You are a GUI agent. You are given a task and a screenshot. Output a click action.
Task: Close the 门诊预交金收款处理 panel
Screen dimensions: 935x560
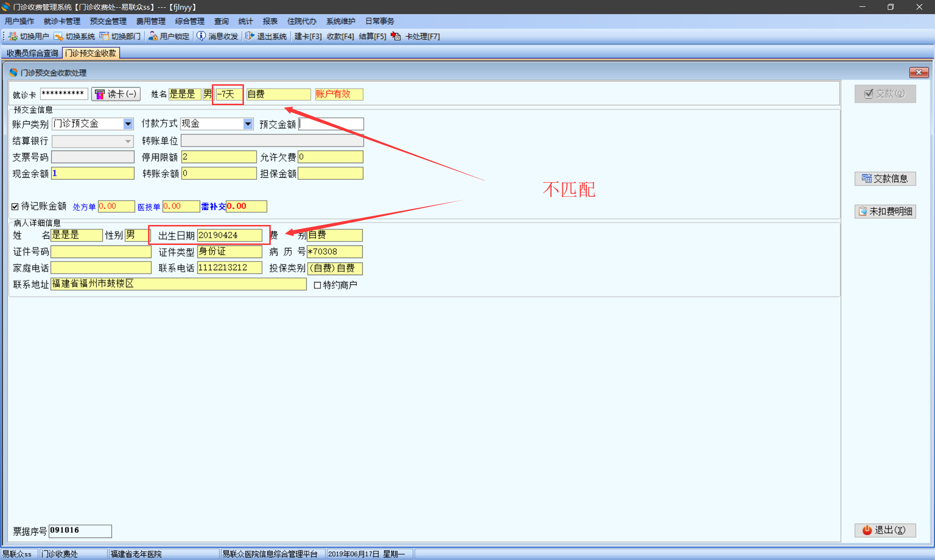918,73
